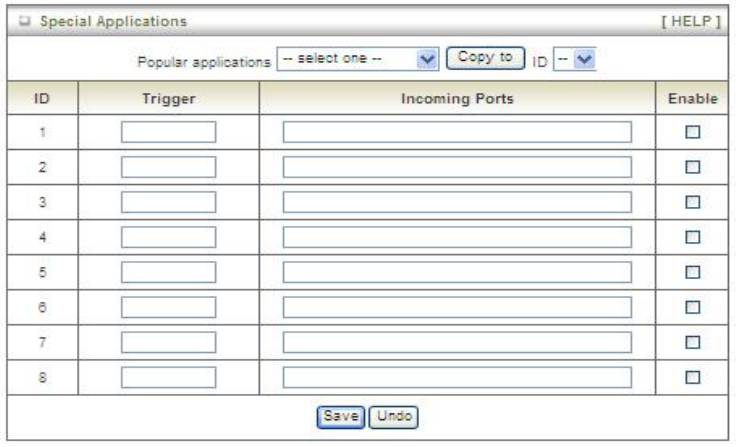This screenshot has width=736, height=447.
Task: Enable special application entry 5
Action: 692,272
